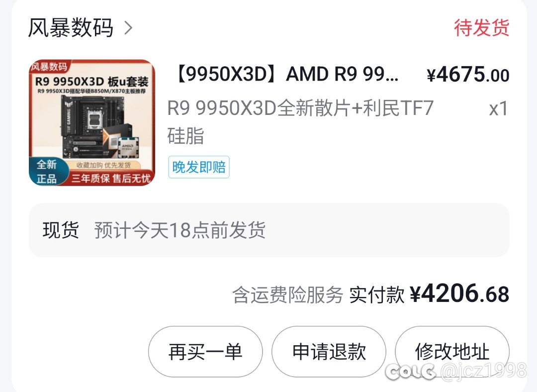Tap the 含运费险服务 label
The width and height of the screenshot is (537, 392).
[x=288, y=294]
